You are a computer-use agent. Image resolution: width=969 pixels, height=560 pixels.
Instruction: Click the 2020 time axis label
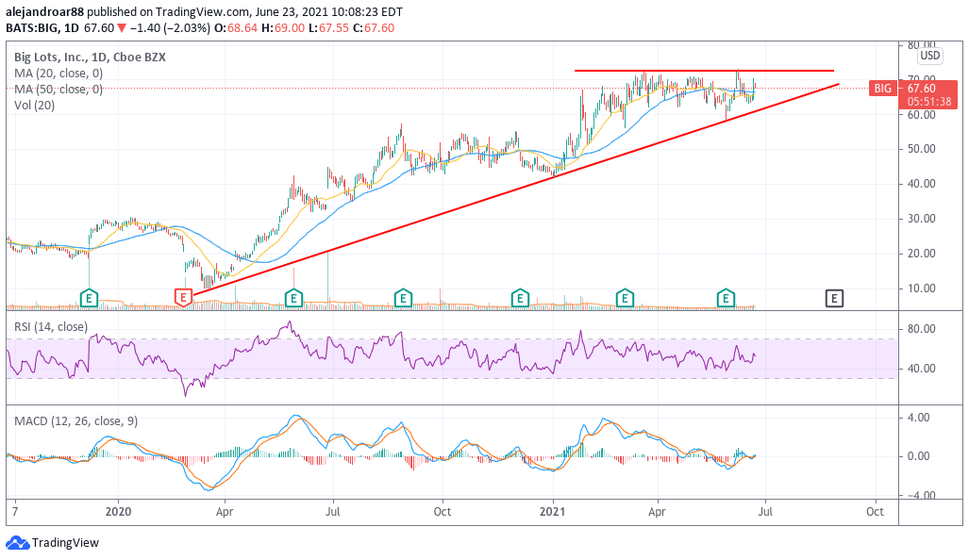coord(118,512)
